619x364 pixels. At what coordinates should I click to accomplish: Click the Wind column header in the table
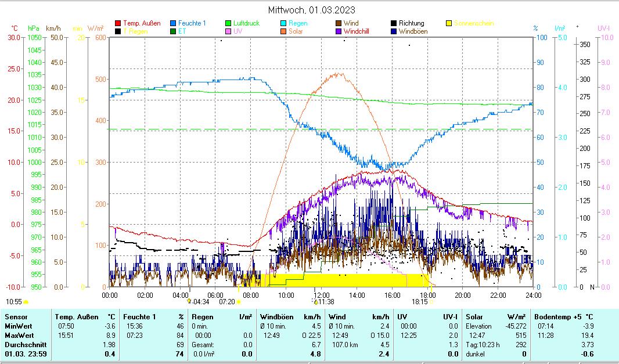coord(337,317)
